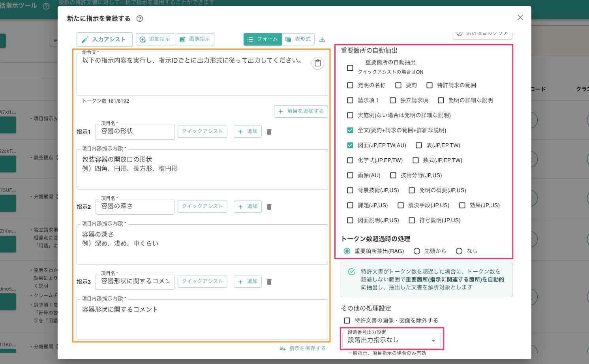The image size is (589, 364).
Task: Click クイックアシスト for 指示3
Action: (203, 281)
